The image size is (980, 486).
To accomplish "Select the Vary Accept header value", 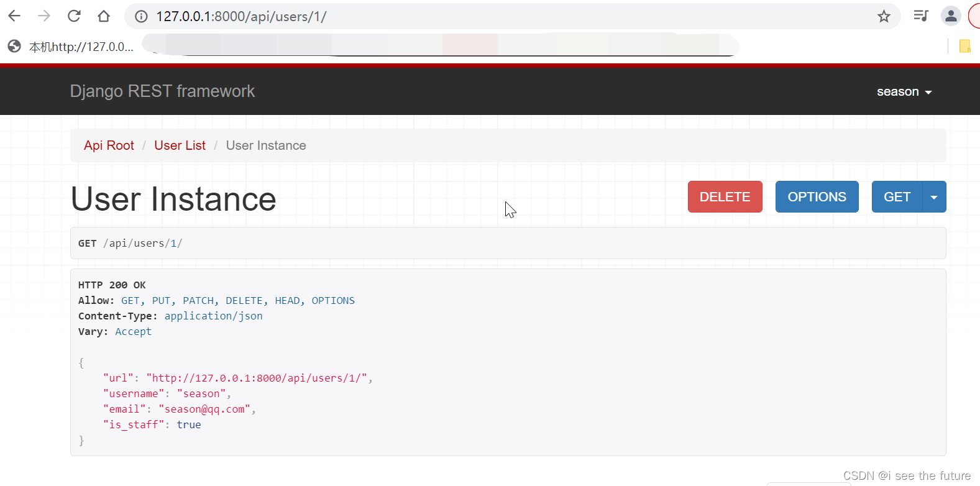I will click(133, 331).
